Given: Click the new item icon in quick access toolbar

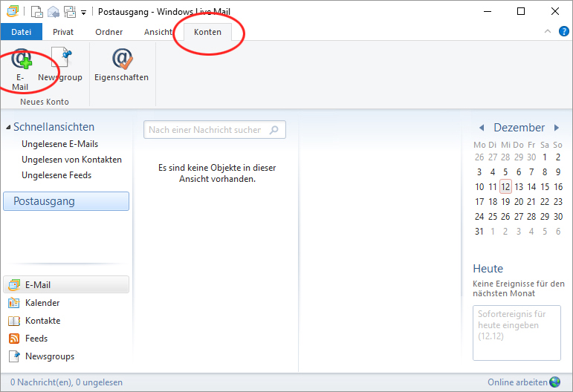Looking at the screenshot, I should [x=36, y=11].
